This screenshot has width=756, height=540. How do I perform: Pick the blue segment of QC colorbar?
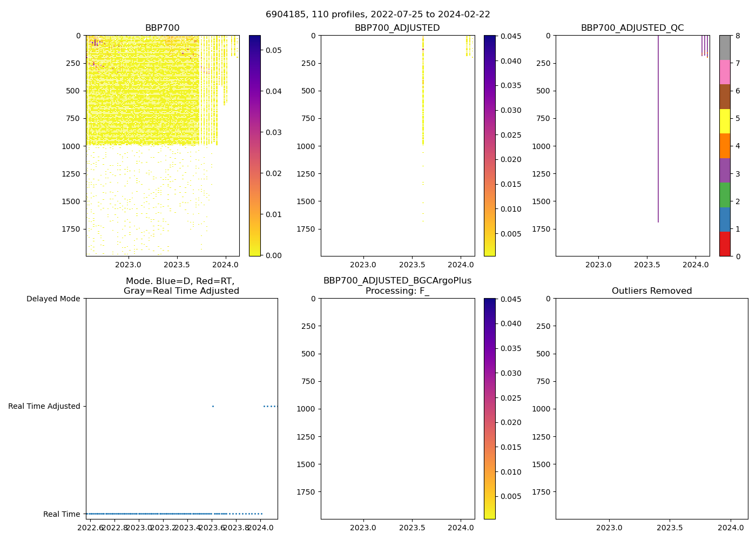tap(725, 219)
